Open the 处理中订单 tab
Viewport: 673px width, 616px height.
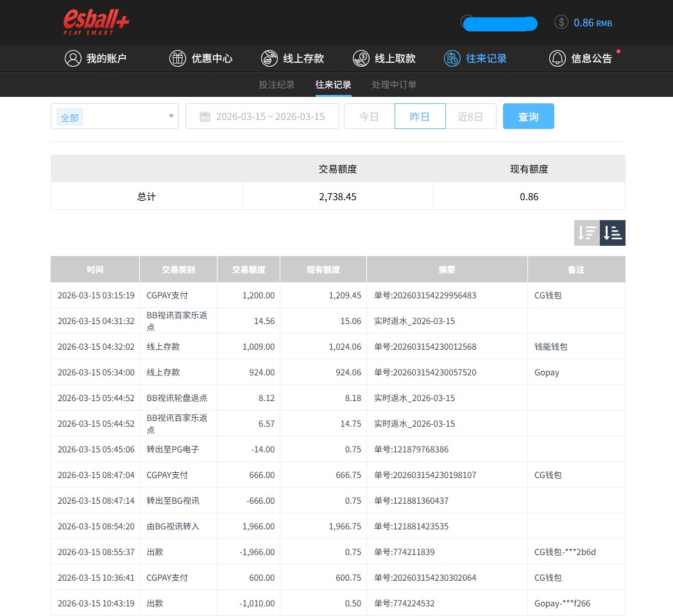394,84
